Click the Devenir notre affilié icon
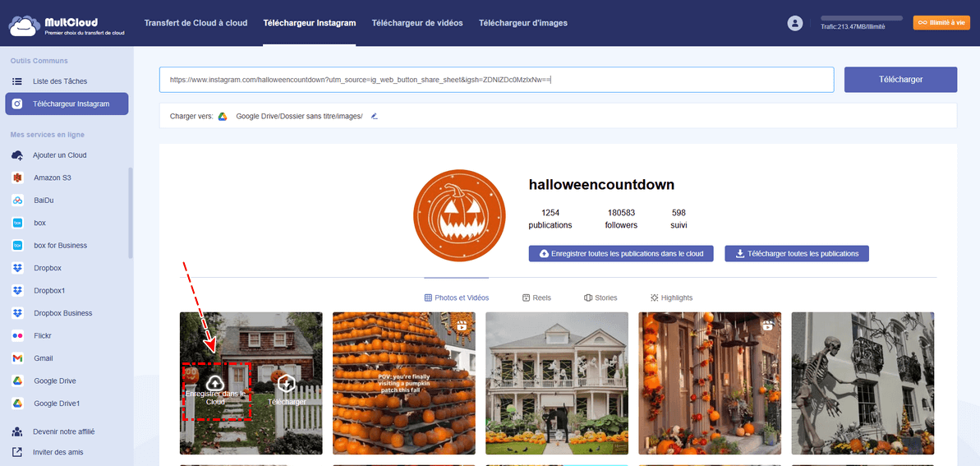980x466 pixels. tap(17, 431)
